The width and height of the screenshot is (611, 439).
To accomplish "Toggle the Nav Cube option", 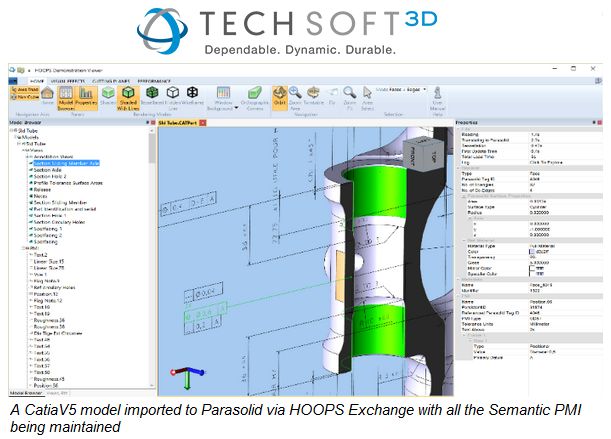I will coord(25,96).
